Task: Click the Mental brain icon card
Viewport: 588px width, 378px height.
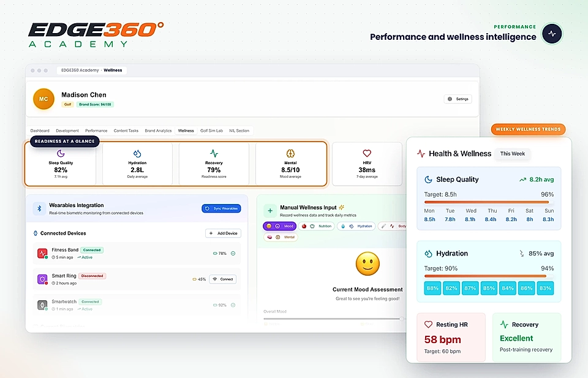Action: (290, 153)
